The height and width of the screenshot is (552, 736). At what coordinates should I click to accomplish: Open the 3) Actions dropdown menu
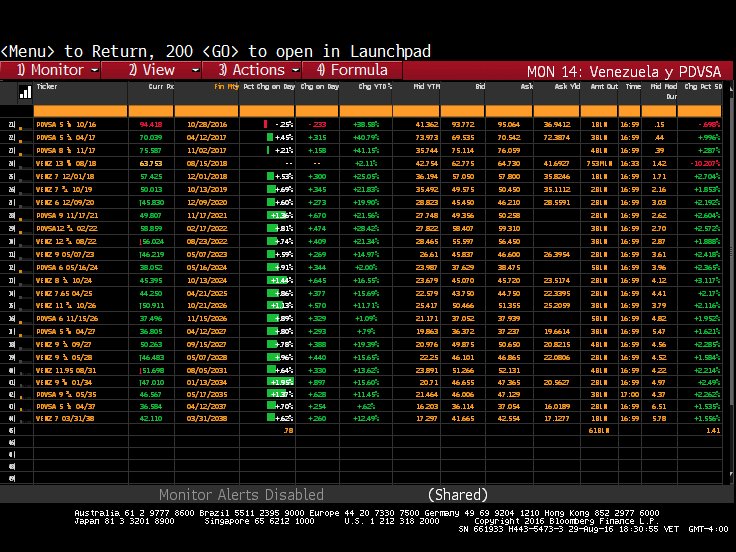coord(253,70)
